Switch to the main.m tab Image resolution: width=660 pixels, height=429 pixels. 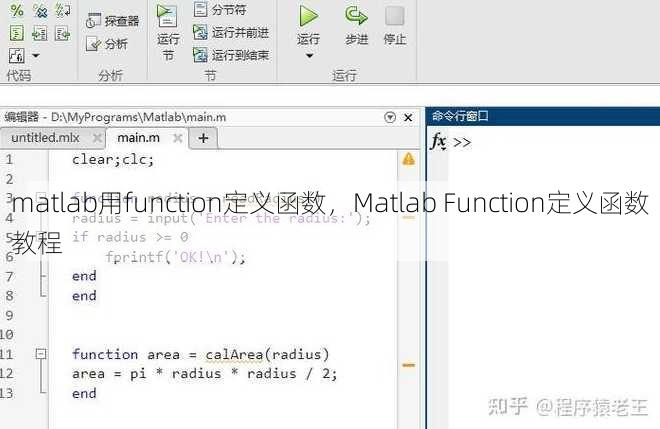(x=138, y=138)
